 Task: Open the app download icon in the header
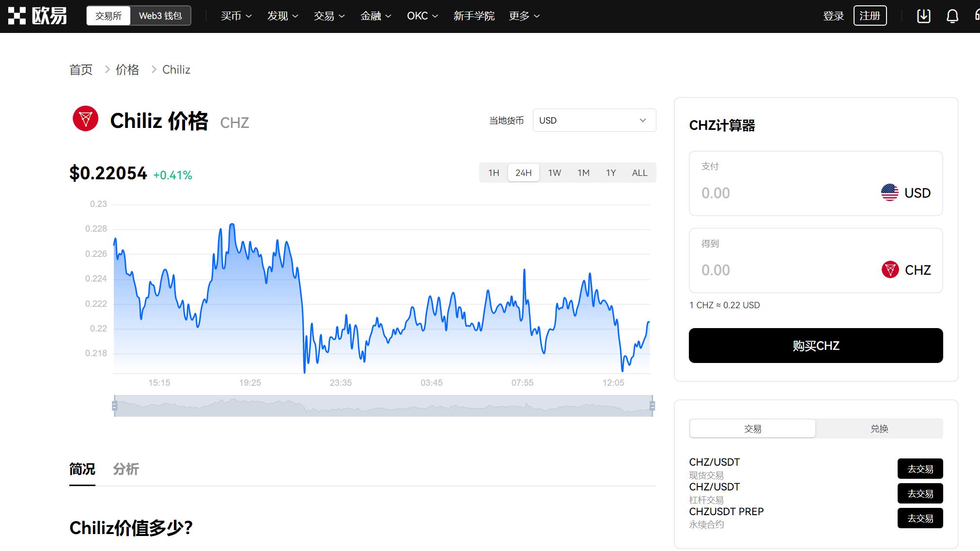coord(923,16)
